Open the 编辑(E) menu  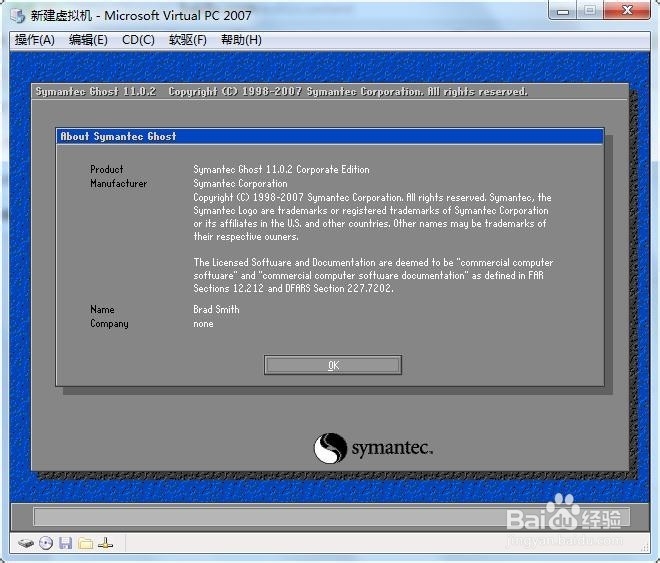click(x=88, y=40)
